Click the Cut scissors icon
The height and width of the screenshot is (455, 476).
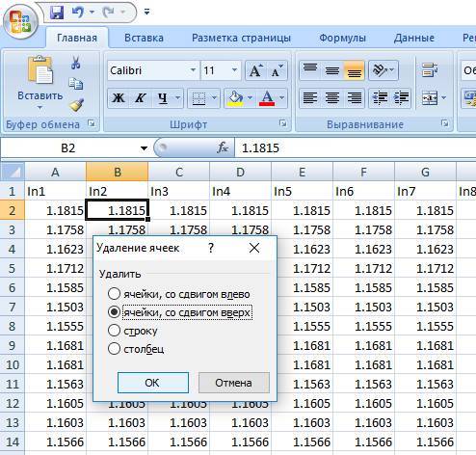pos(76,63)
